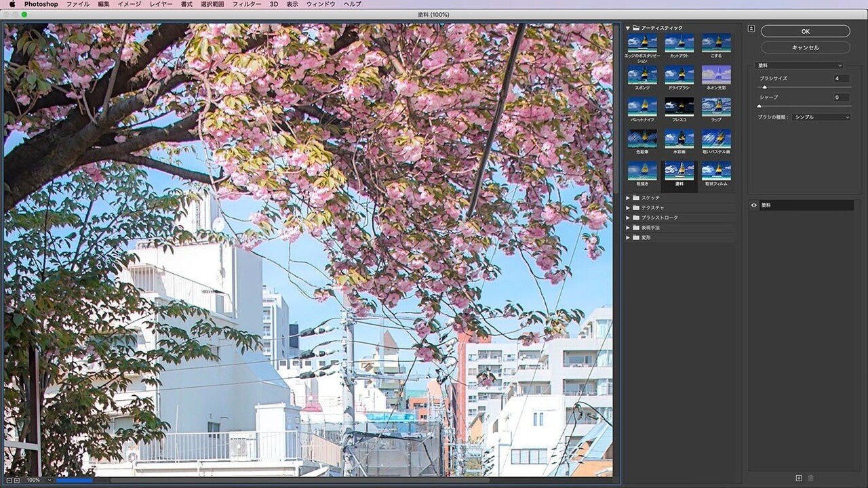Zoom in the preview with plus button
Viewport: 868px width, 488px height.
click(17, 480)
